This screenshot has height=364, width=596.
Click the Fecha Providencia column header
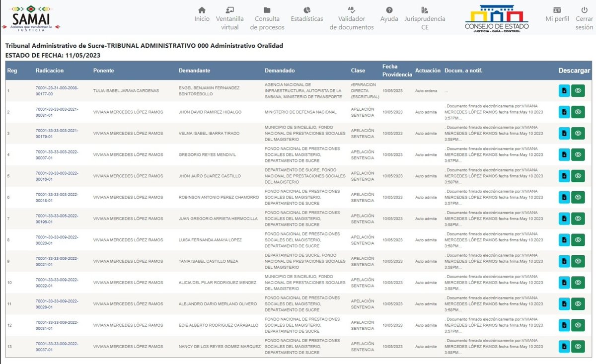pyautogui.click(x=397, y=71)
